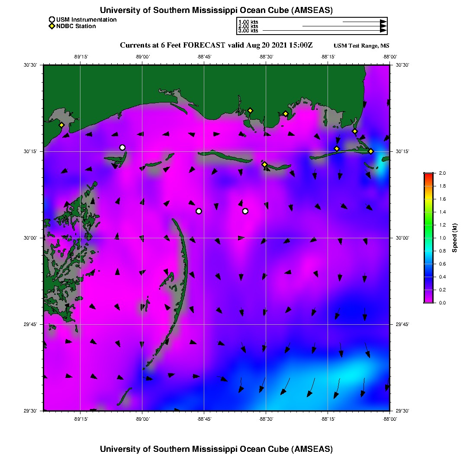Select the easternmost NDBC diamond station marker
Viewport: 476px width, 454px height.
click(371, 151)
